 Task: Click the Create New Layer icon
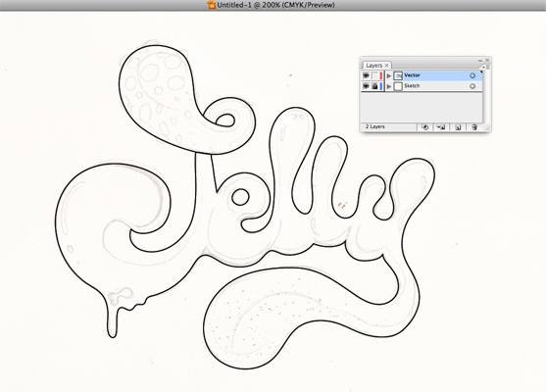(458, 127)
